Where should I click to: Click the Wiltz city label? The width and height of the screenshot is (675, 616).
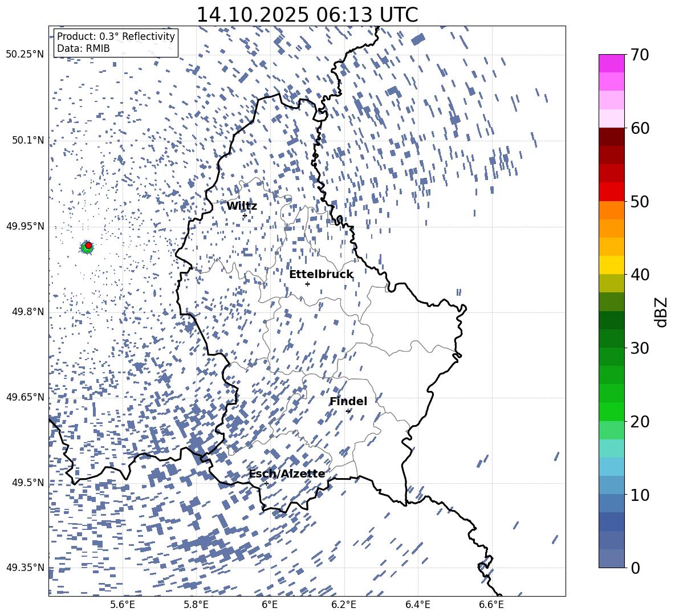[242, 206]
